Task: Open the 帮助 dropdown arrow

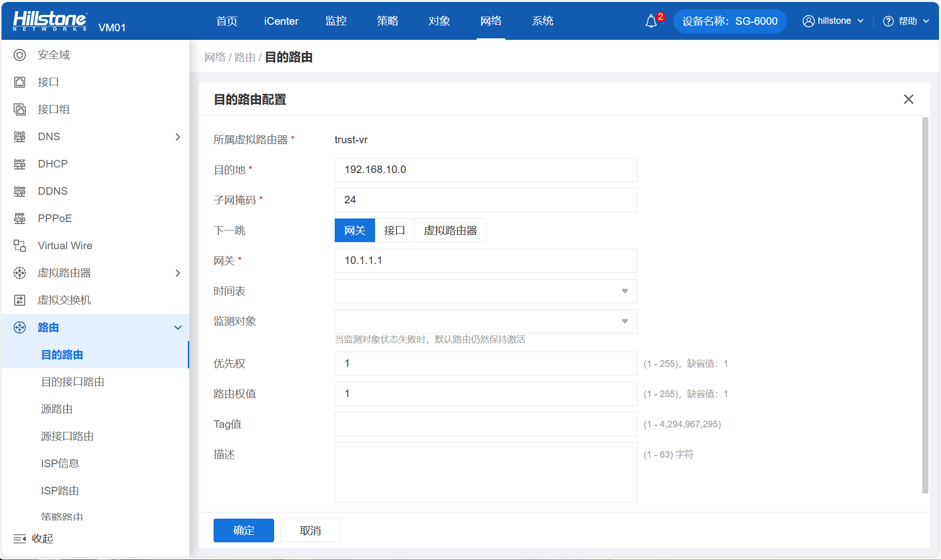Action: [x=926, y=21]
